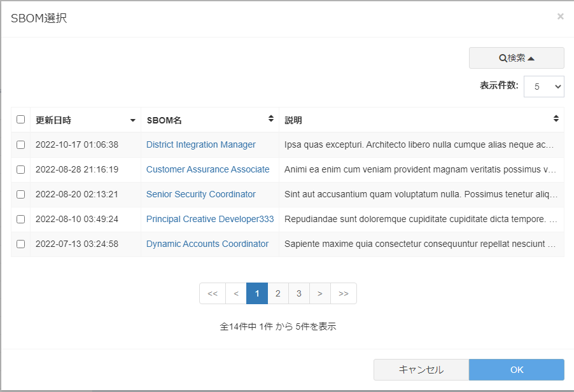Image resolution: width=574 pixels, height=392 pixels.
Task: Collapse the search section via its arrow
Action: coord(531,58)
